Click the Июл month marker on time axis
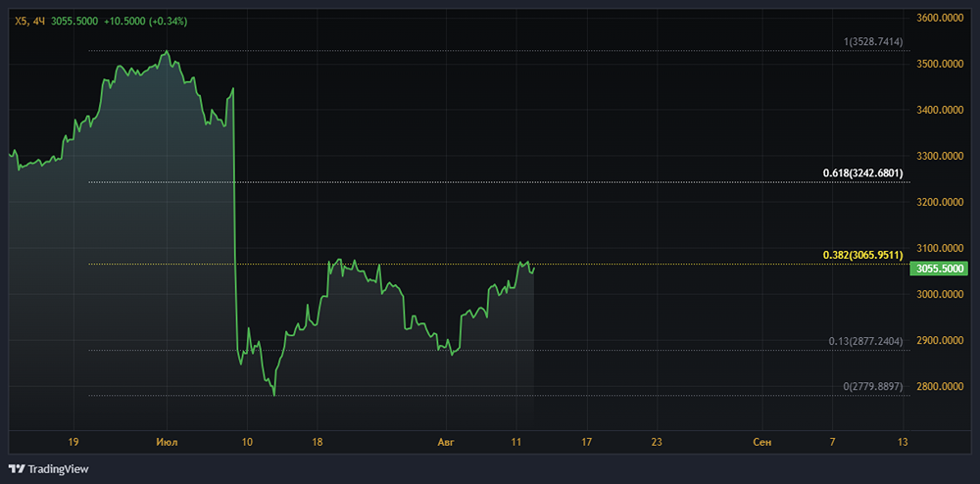The width and height of the screenshot is (980, 484). [x=168, y=443]
